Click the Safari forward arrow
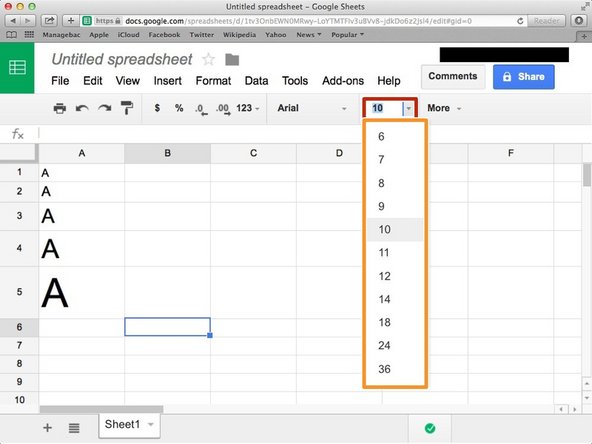Screen dimensions: 592x444 [28, 21]
